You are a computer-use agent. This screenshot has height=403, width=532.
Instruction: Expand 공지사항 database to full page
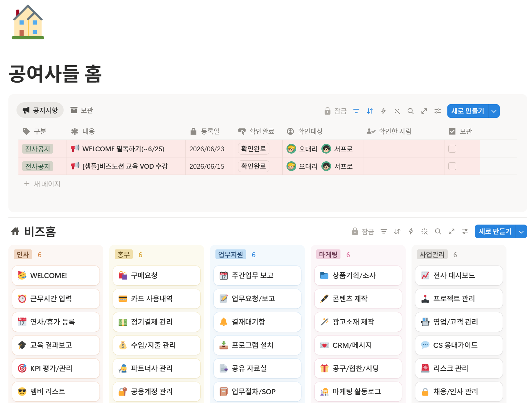[x=424, y=111]
